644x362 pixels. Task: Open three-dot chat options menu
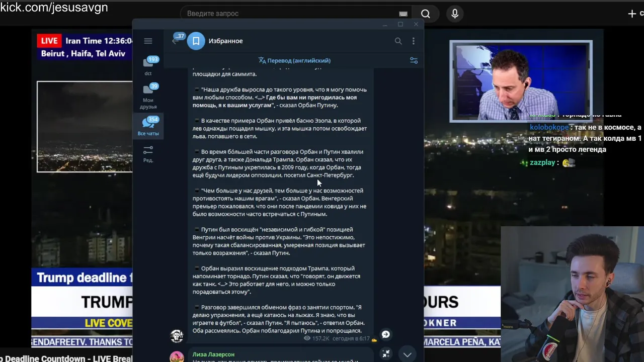[414, 41]
